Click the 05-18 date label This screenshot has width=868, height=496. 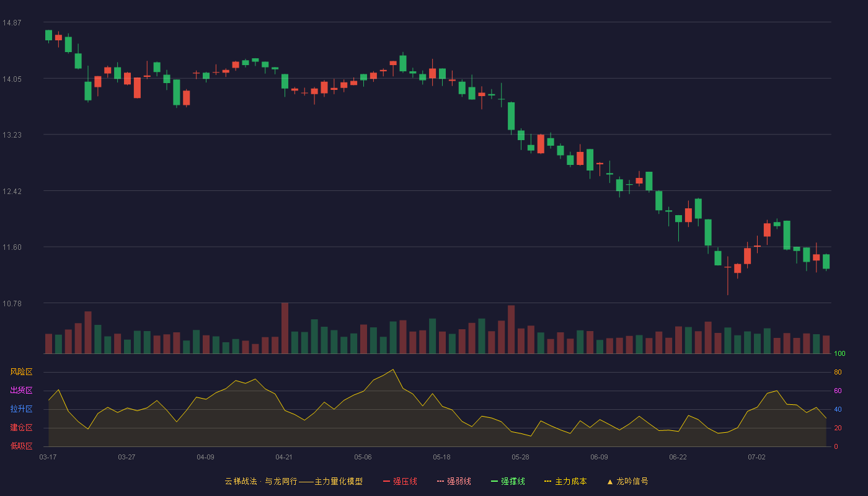tap(441, 457)
